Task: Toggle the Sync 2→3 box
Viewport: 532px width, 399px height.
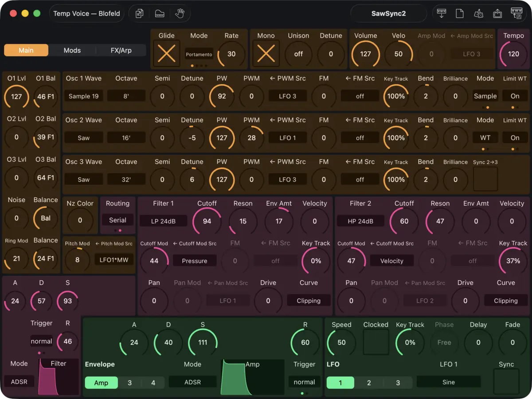Action: pyautogui.click(x=485, y=179)
